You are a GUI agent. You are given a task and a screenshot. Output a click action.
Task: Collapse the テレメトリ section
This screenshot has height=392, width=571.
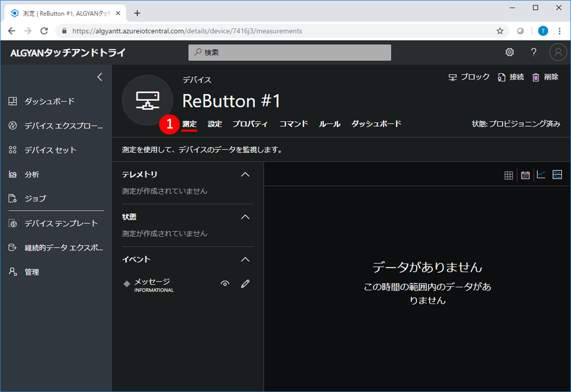click(x=245, y=175)
